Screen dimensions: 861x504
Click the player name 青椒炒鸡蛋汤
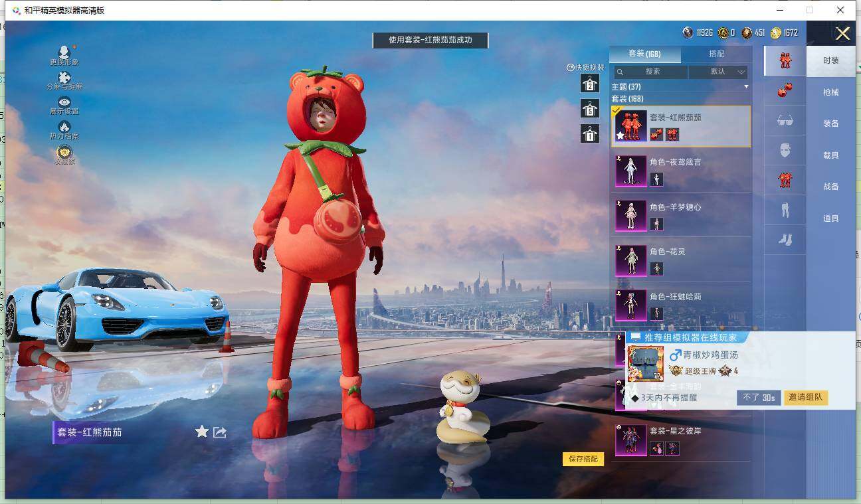pyautogui.click(x=711, y=355)
